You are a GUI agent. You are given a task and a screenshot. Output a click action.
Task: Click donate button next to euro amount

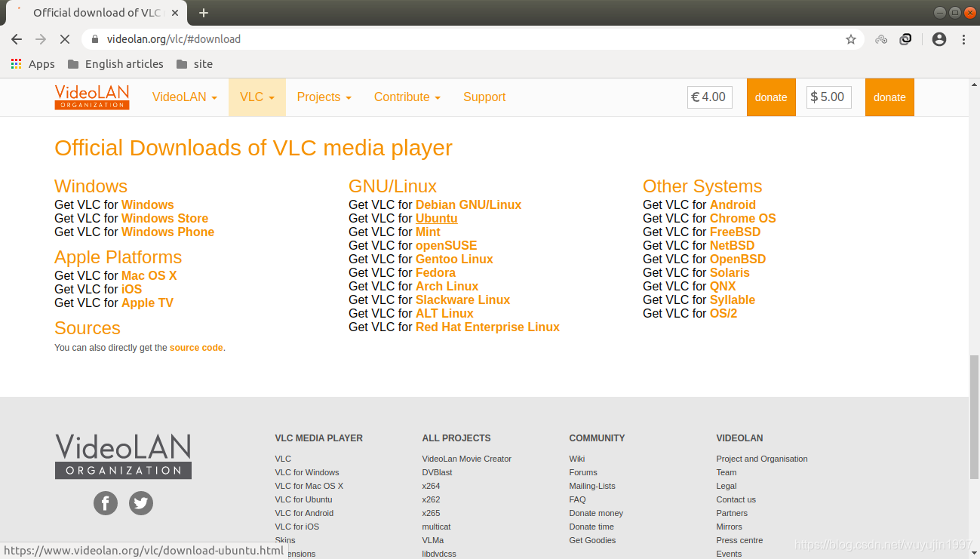pyautogui.click(x=771, y=97)
